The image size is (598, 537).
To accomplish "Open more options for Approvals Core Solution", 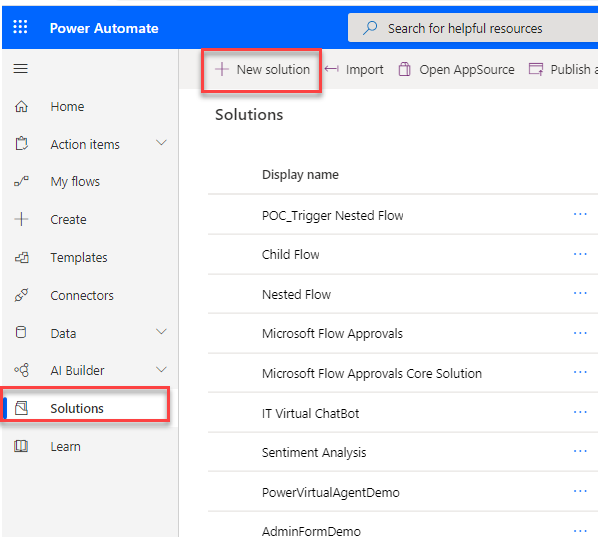I will coord(580,372).
